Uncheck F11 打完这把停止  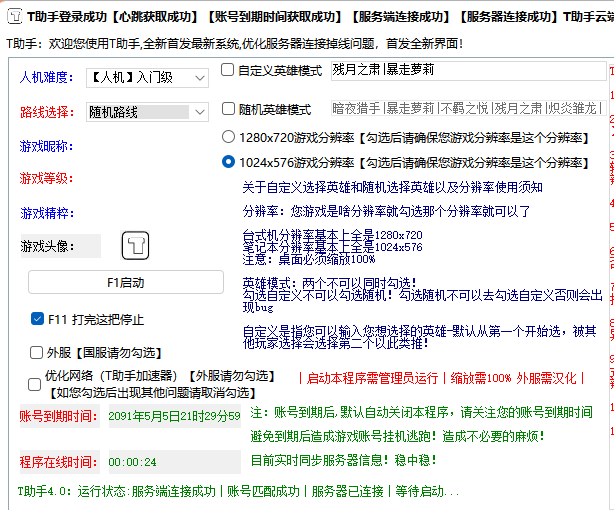tap(37, 319)
